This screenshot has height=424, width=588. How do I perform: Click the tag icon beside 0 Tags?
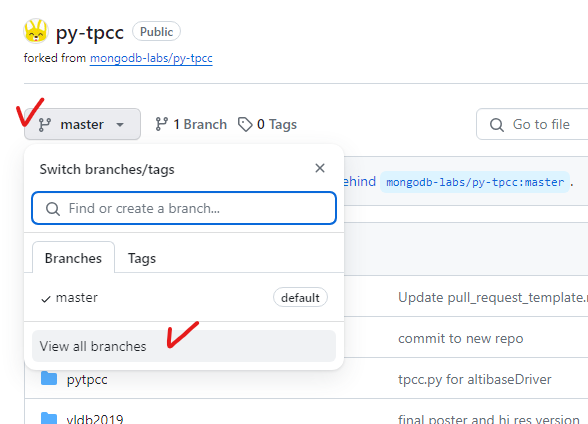[245, 124]
